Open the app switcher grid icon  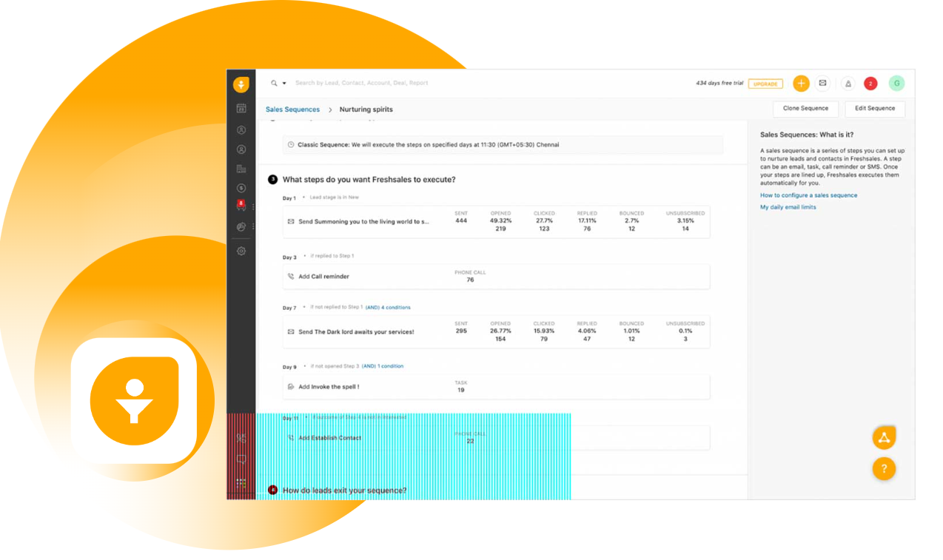point(241,484)
